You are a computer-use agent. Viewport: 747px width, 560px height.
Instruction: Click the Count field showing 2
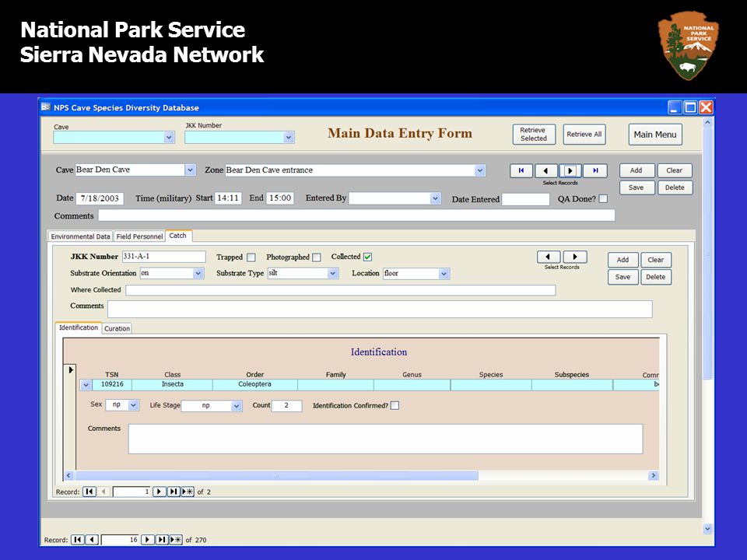pos(286,406)
